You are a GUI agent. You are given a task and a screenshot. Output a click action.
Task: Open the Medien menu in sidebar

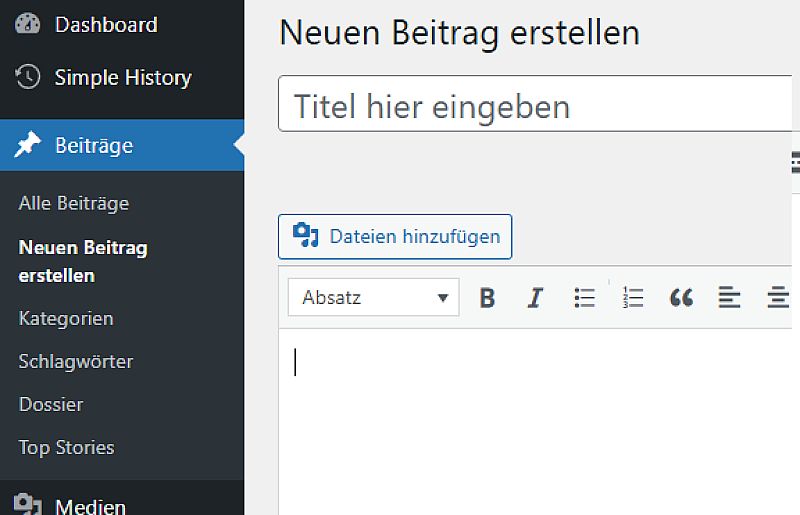click(90, 506)
